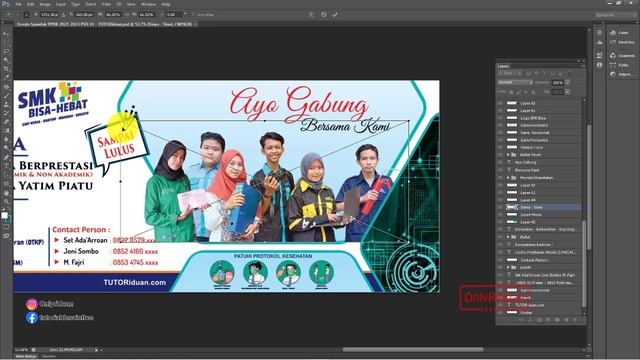Screen dimensions: 640x360
Task: Hide the Siswa - Siswi layer
Action: tap(500, 207)
